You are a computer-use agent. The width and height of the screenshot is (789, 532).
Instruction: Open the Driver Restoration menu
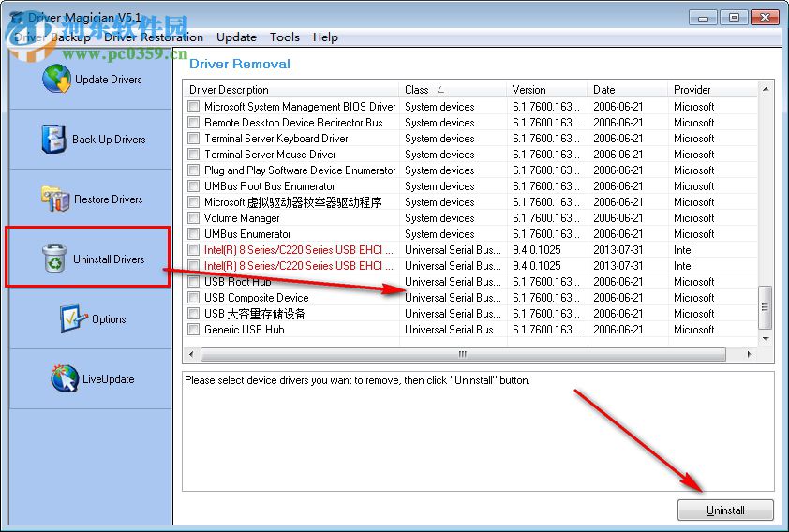click(154, 37)
